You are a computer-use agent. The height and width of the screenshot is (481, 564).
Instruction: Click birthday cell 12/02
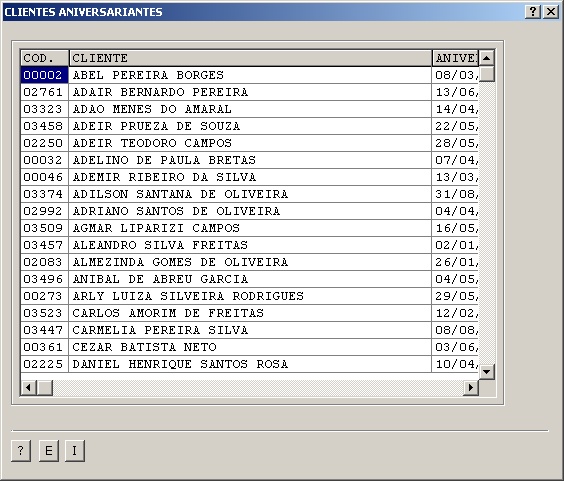tap(455, 313)
